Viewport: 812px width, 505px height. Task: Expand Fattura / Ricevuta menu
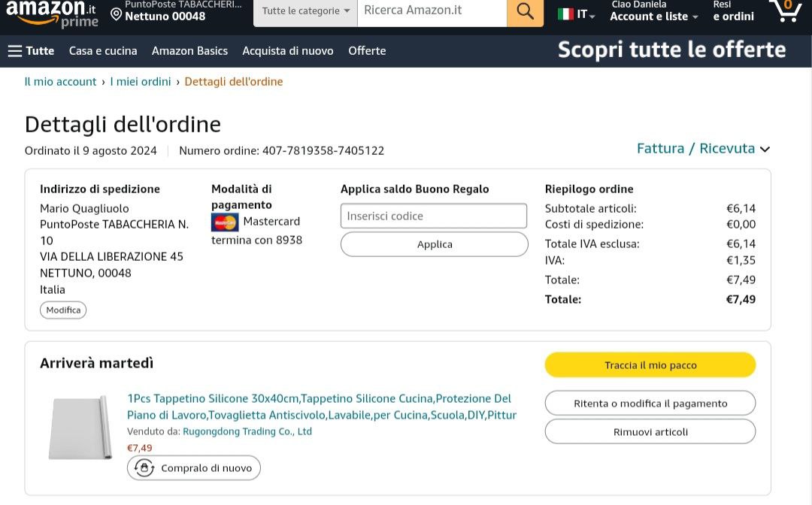tap(703, 148)
